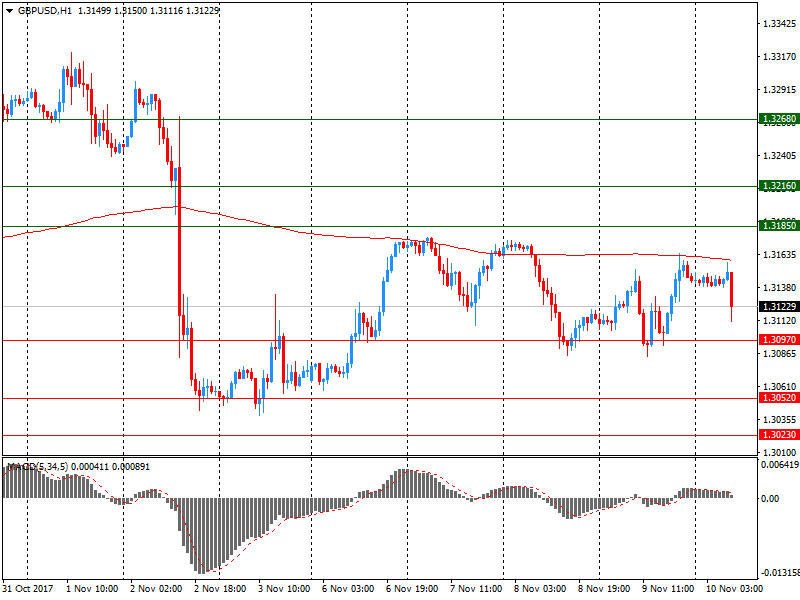The height and width of the screenshot is (600, 800).
Task: Select price scale value 1.30865
Action: pos(779,354)
